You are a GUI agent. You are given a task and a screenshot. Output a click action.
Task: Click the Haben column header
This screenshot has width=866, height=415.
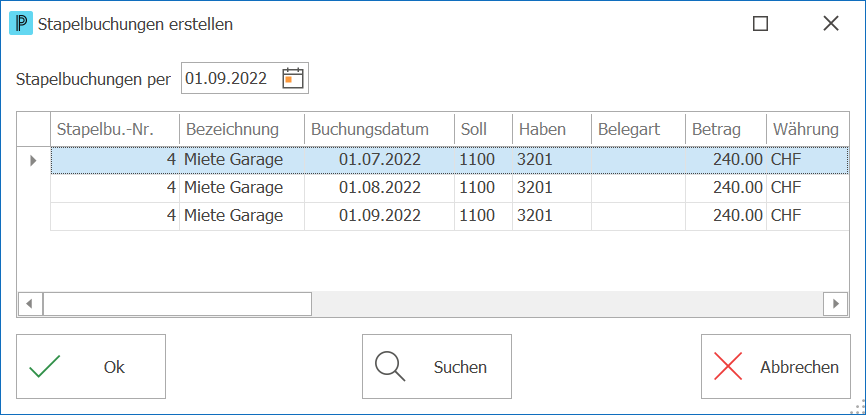(x=552, y=129)
